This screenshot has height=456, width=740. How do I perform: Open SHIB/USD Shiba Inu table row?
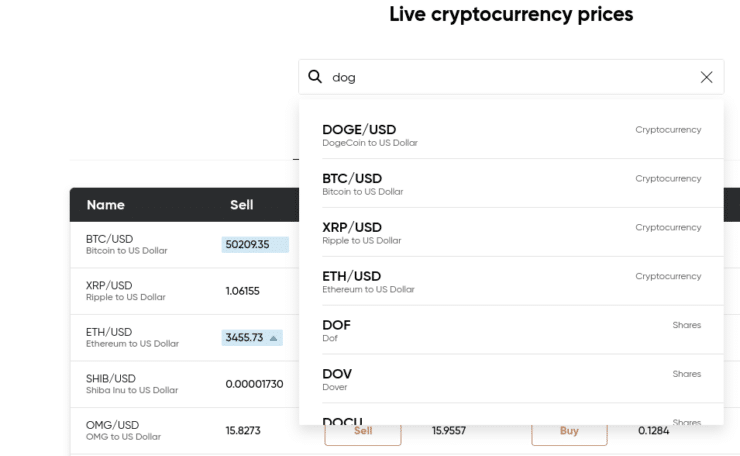click(185, 384)
